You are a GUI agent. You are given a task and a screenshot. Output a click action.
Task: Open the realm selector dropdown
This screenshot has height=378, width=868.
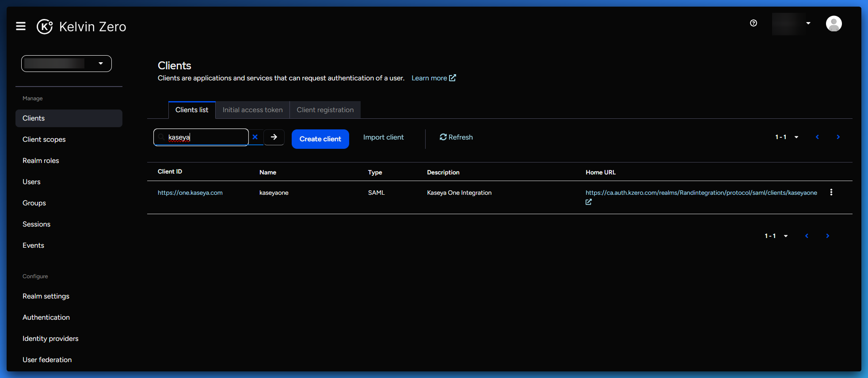[x=66, y=64]
